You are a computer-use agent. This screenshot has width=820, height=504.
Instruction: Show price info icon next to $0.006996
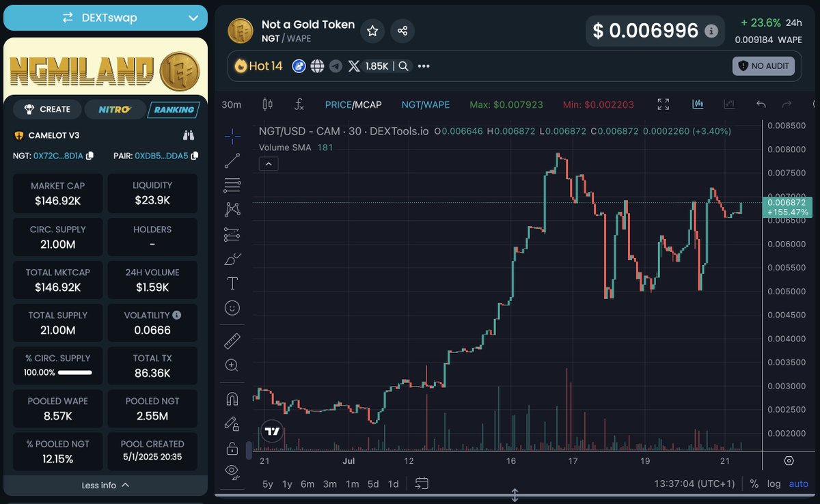click(711, 31)
